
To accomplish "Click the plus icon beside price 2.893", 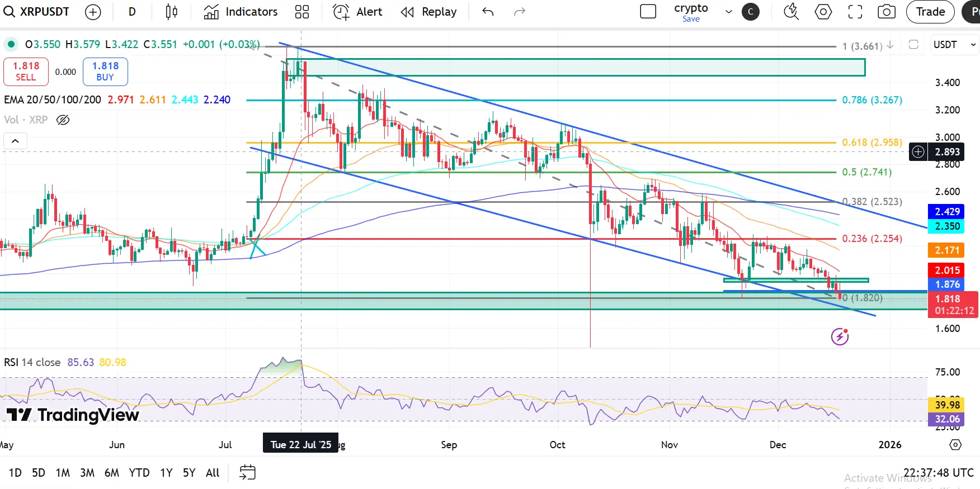I will click(918, 151).
